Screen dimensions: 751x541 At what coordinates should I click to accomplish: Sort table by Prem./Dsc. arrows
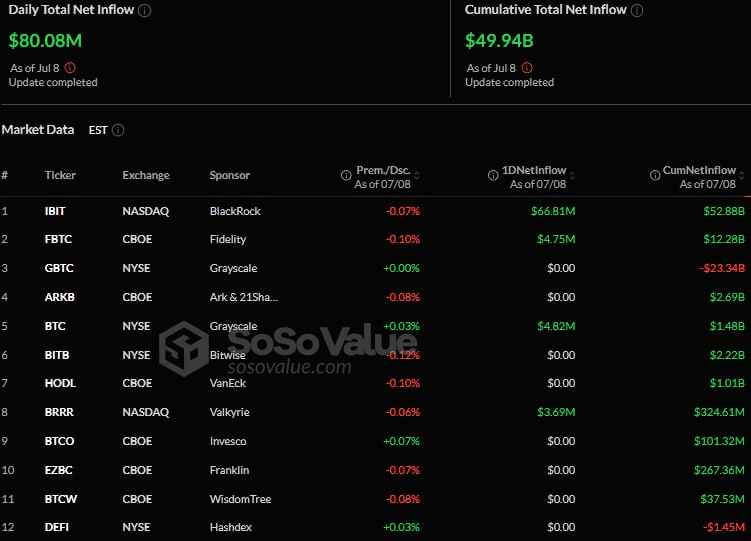click(x=417, y=176)
